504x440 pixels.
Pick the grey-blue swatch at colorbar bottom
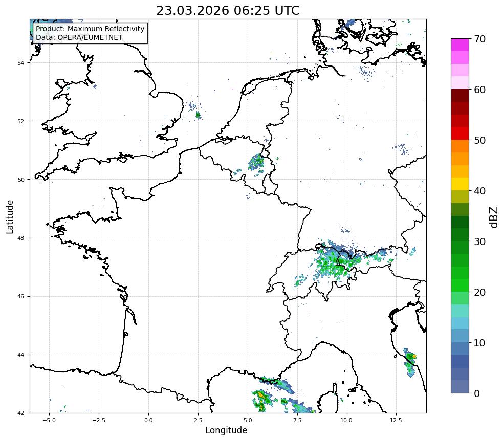tap(460, 387)
